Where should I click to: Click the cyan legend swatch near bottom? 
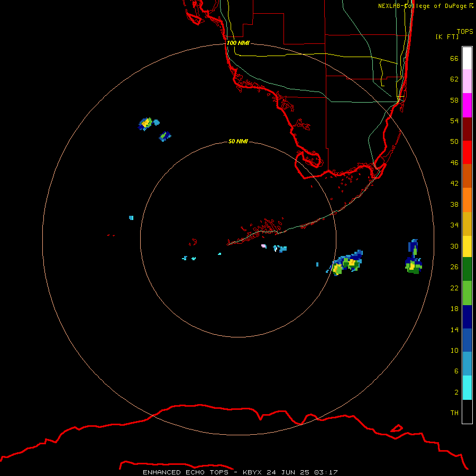tap(467, 388)
